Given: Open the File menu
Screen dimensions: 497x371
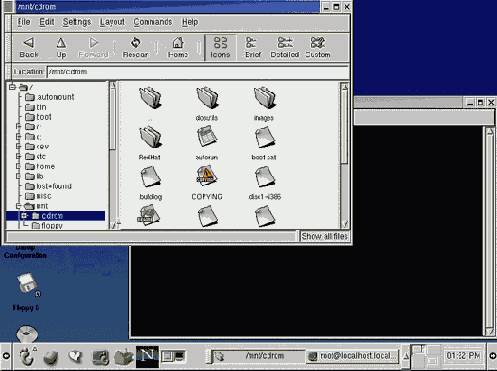Looking at the screenshot, I should pos(24,22).
